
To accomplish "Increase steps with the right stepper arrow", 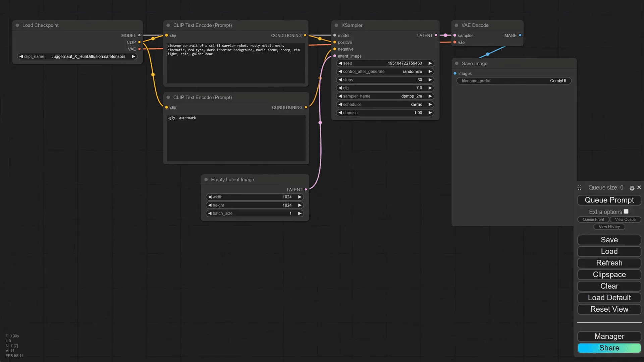I will coord(430,80).
